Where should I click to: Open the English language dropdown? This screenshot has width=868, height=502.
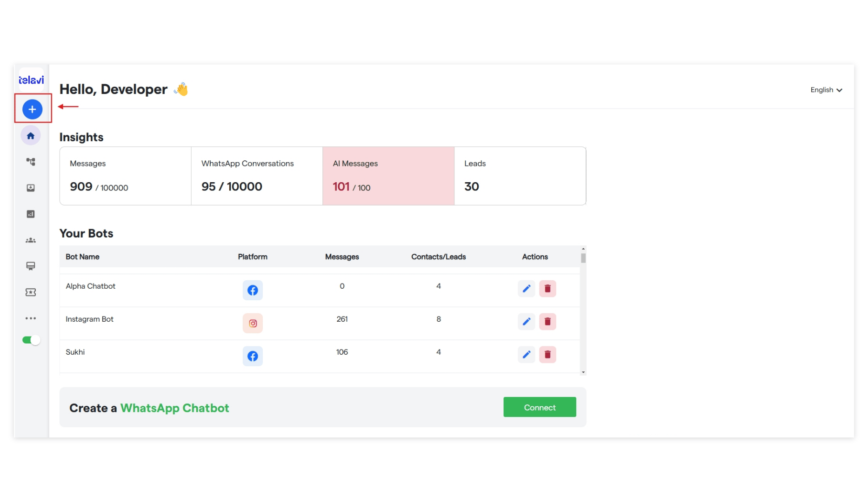[x=826, y=90]
